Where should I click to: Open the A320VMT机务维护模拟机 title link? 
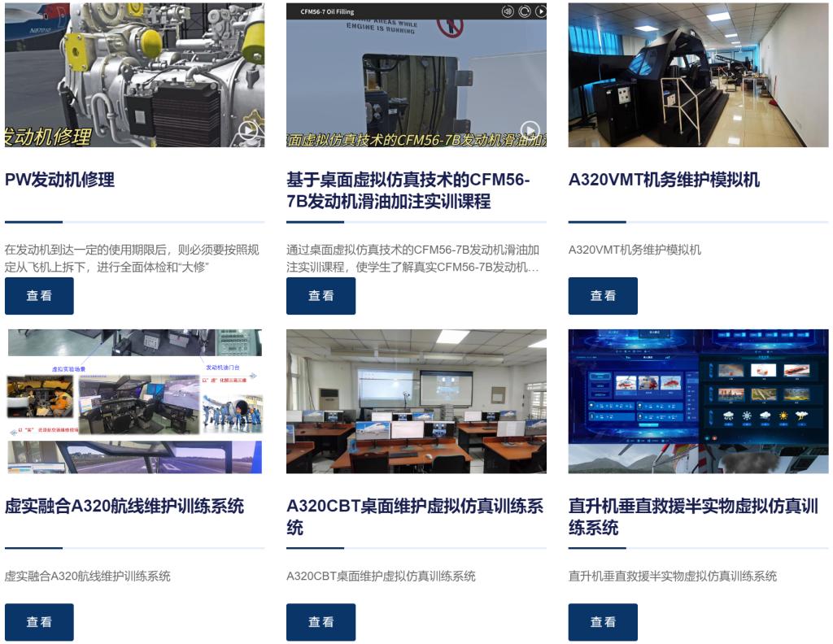click(x=664, y=180)
